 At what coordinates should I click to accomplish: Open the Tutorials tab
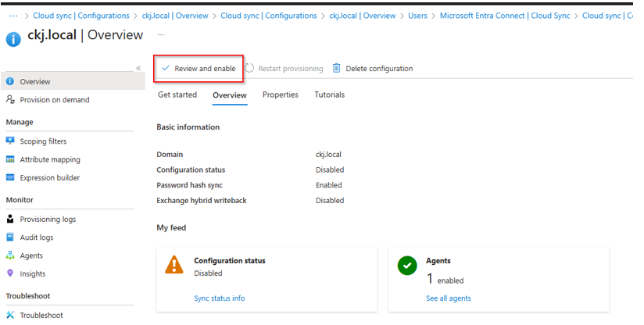click(329, 95)
